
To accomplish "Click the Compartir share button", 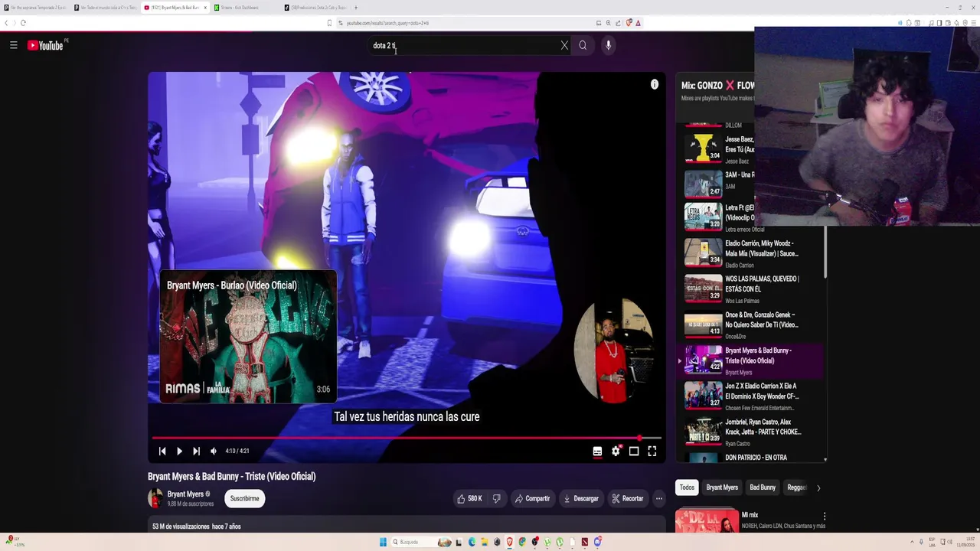I will (532, 498).
